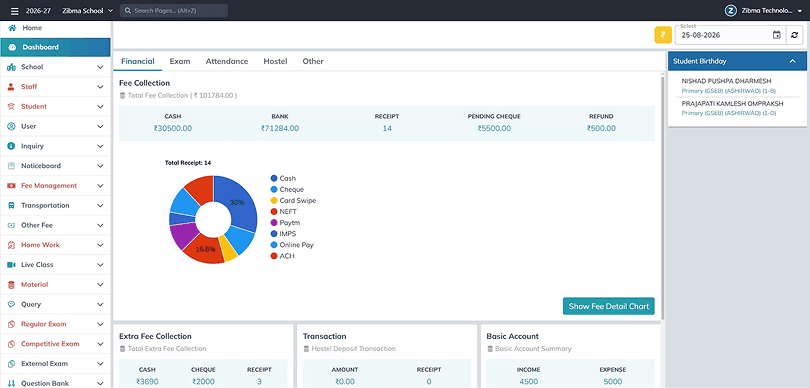This screenshot has width=810, height=388.
Task: Open the hamburger menu icon
Action: point(14,11)
